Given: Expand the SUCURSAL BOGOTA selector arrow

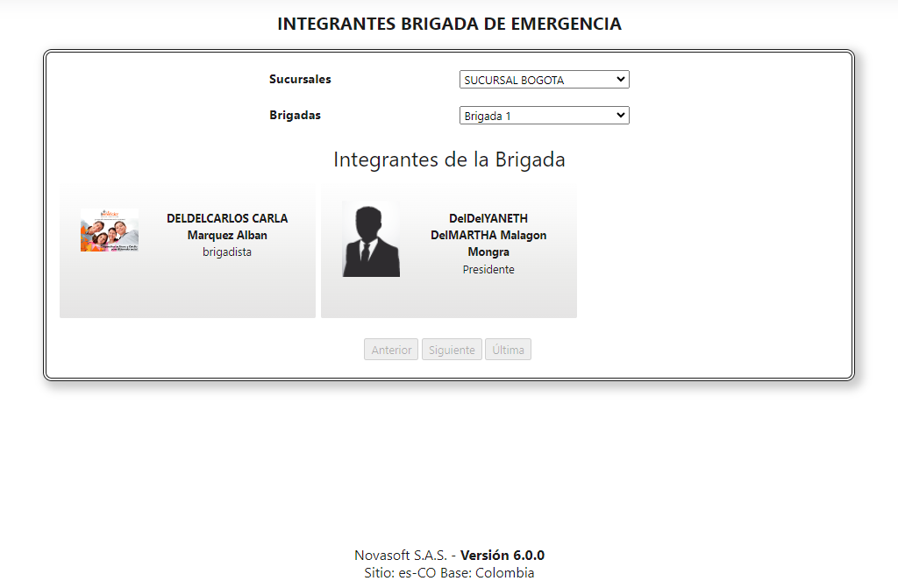Looking at the screenshot, I should coord(621,79).
